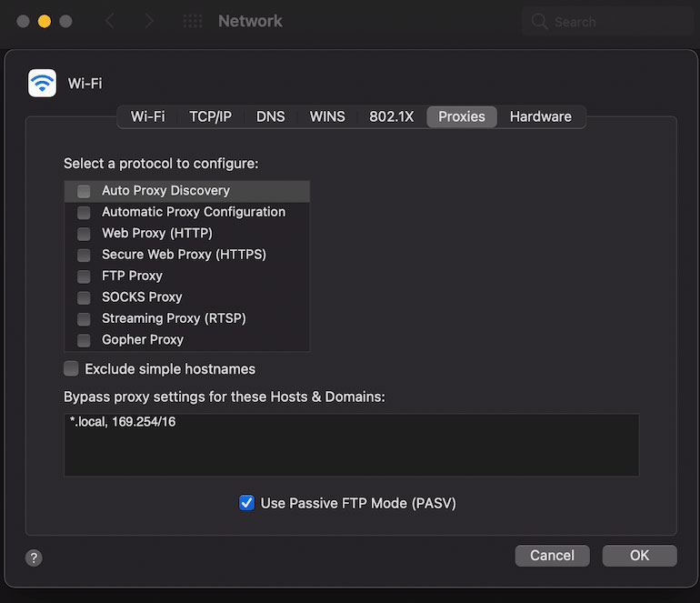700x603 pixels.
Task: Show all preferences via the grid icon
Action: [193, 21]
